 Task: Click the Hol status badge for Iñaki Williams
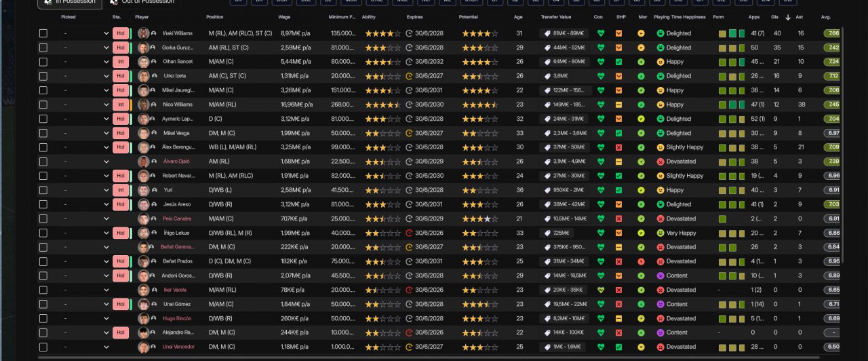(120, 33)
